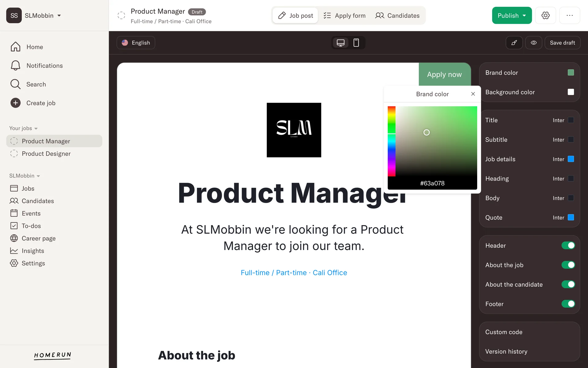Open the three-dot more options menu
The image size is (588, 368).
click(570, 15)
